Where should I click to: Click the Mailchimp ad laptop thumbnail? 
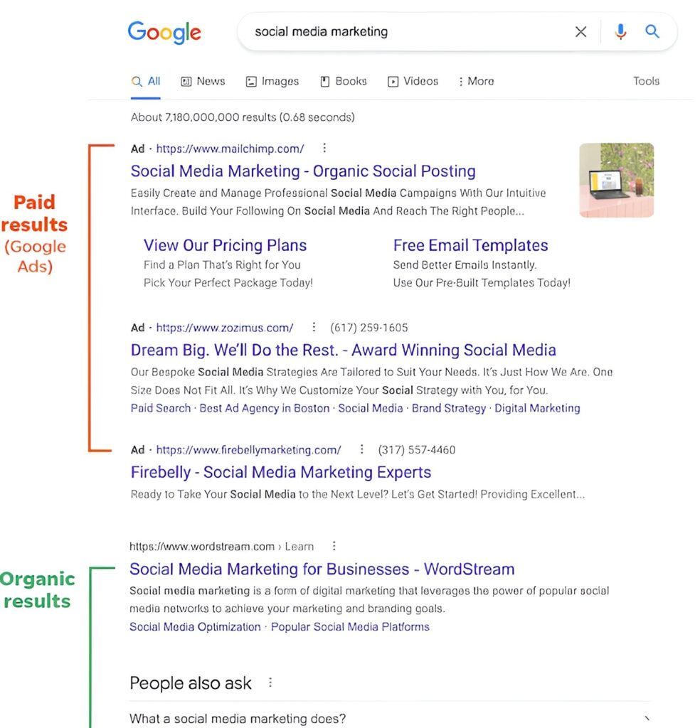616,180
